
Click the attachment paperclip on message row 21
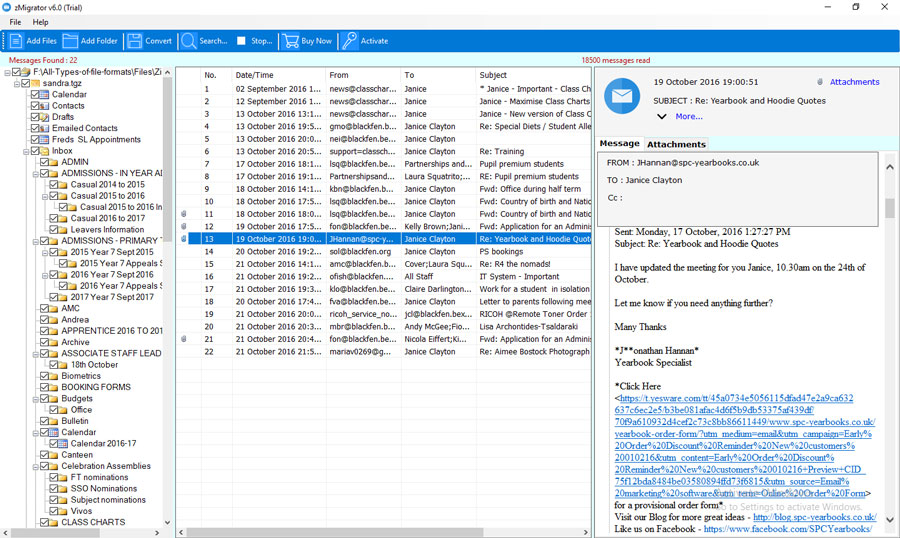(184, 339)
